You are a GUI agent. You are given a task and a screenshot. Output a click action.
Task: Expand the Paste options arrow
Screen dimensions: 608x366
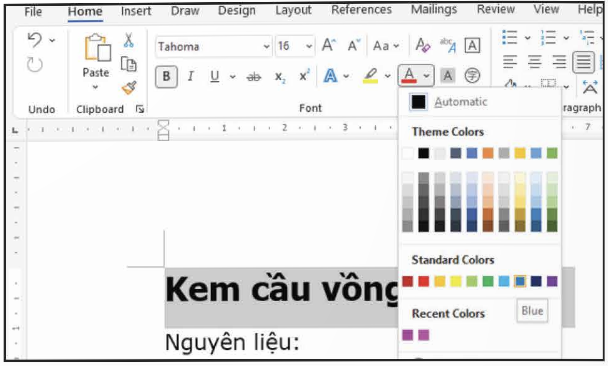tap(95, 87)
